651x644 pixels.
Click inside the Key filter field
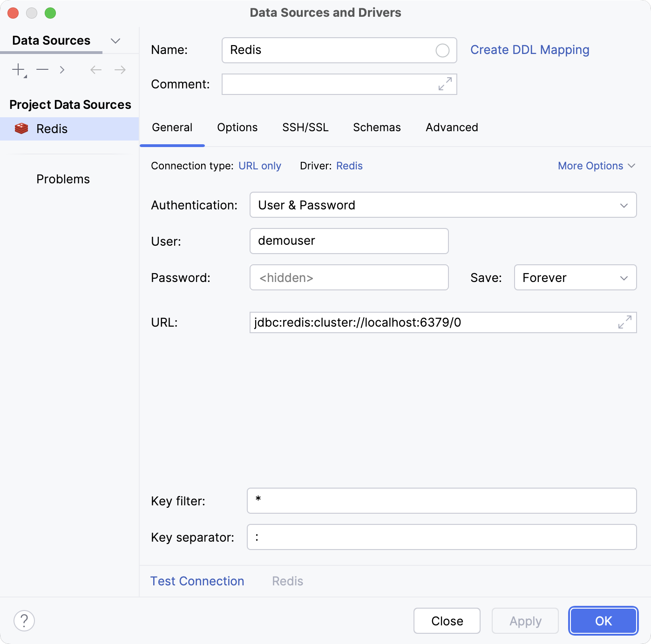point(441,501)
